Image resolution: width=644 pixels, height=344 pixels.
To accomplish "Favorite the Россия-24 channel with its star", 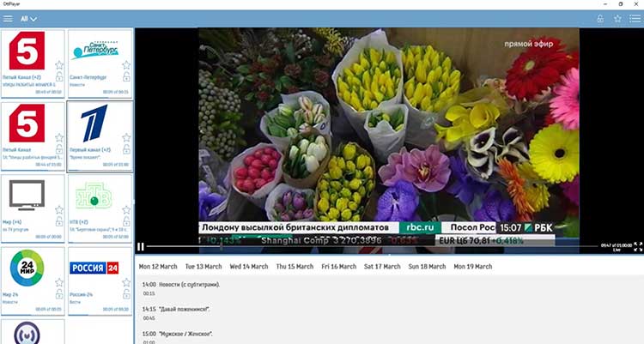I will tap(126, 282).
